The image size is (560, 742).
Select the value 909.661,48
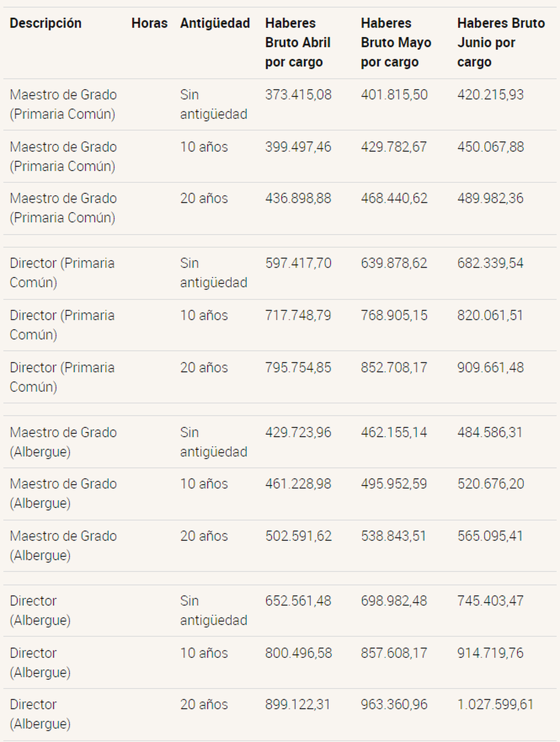[490, 368]
